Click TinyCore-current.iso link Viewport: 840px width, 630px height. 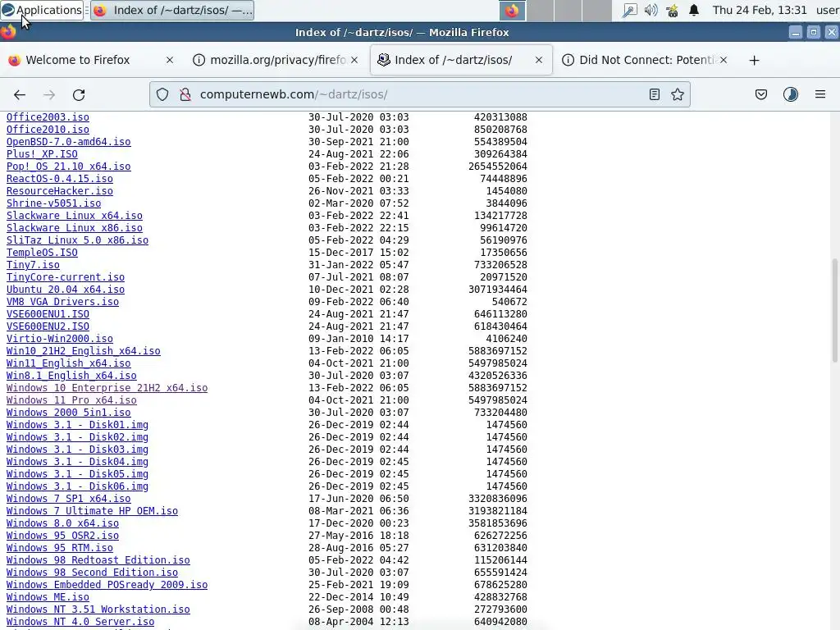pyautogui.click(x=66, y=277)
